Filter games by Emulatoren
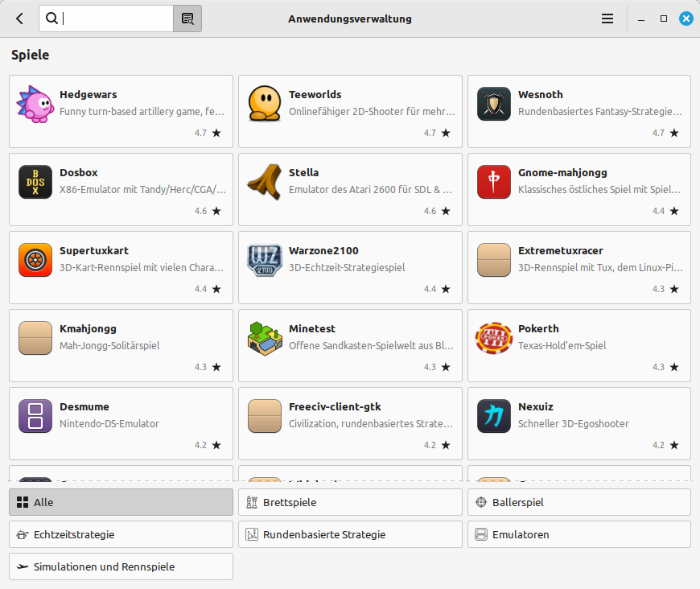 [x=579, y=534]
